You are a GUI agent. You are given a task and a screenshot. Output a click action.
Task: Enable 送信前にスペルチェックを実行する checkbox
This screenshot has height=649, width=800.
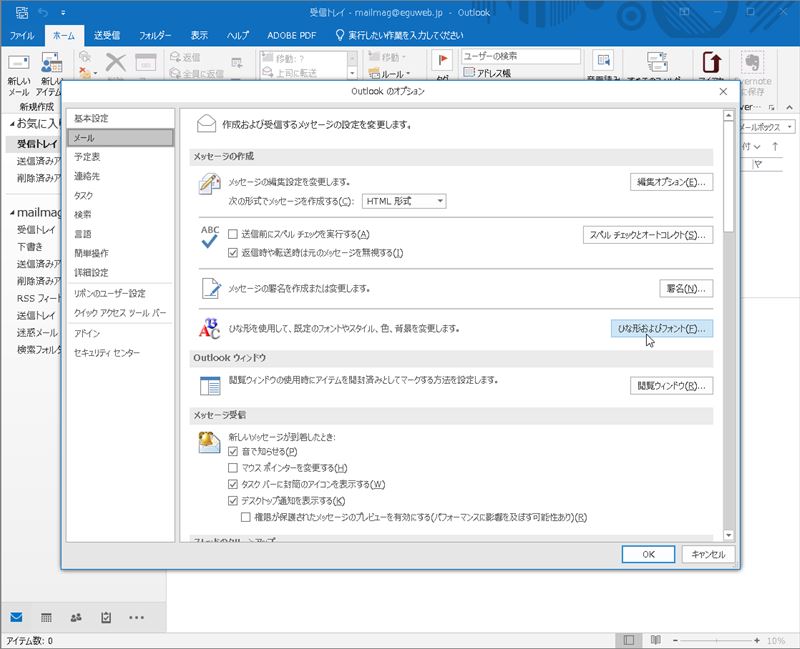pos(233,234)
